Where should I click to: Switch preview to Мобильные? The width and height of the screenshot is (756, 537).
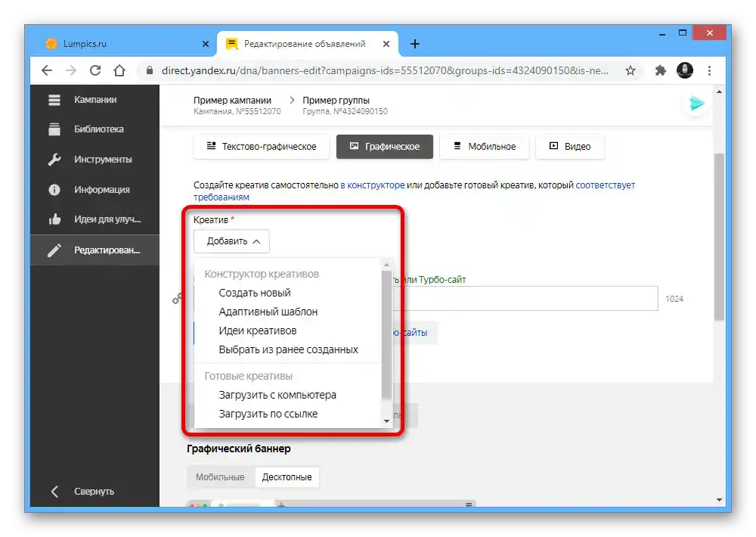(x=220, y=477)
